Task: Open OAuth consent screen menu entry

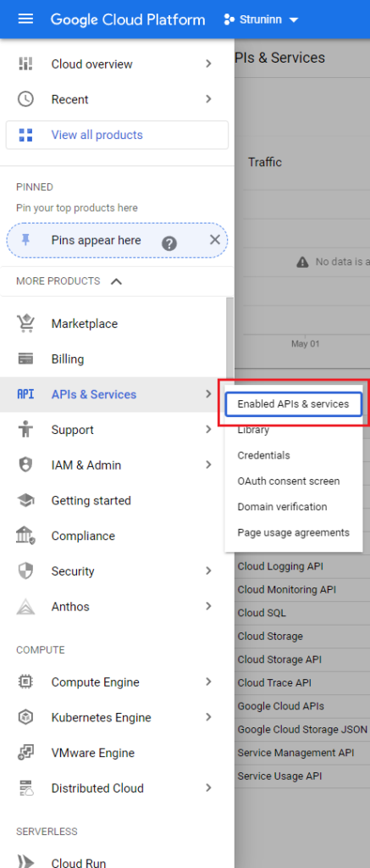Action: pyautogui.click(x=289, y=481)
